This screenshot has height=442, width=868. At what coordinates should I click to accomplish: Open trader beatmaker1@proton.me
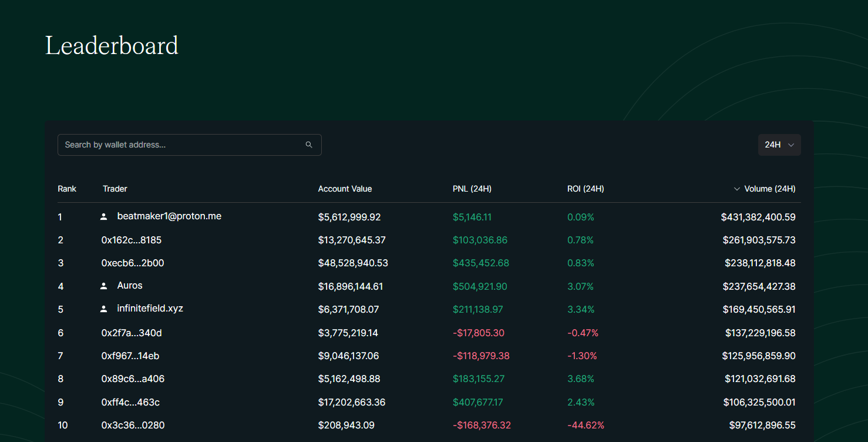pyautogui.click(x=169, y=216)
